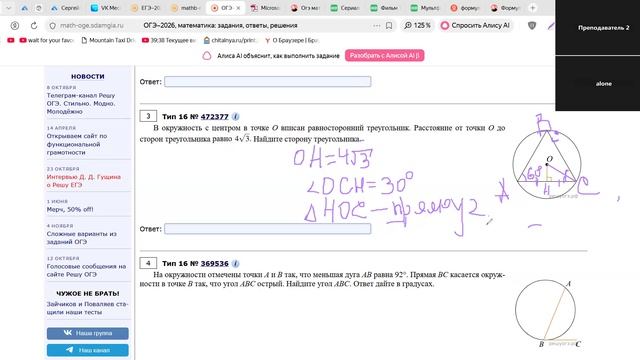Switch to the ЕГЭ-20 tab

146,8
